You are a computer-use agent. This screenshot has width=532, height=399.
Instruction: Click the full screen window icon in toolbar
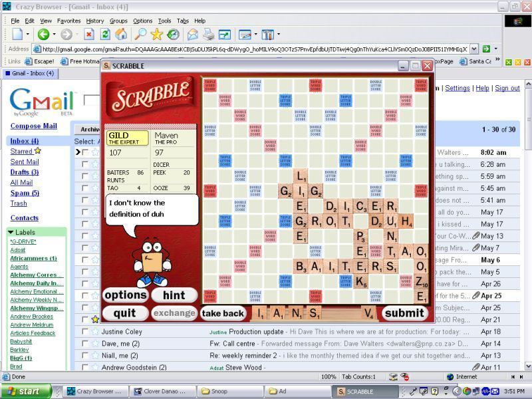[x=225, y=35]
